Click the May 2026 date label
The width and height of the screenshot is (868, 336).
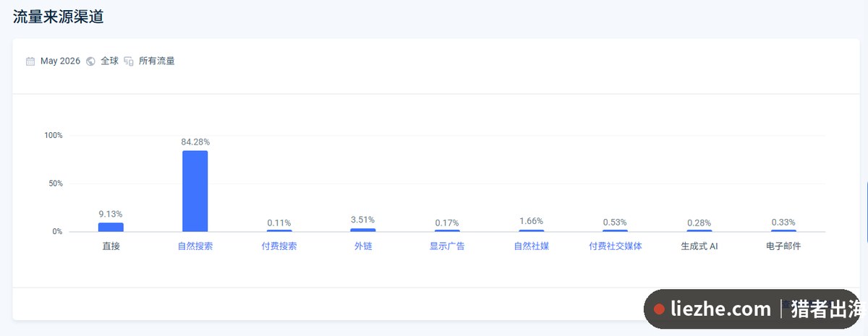pyautogui.click(x=60, y=61)
